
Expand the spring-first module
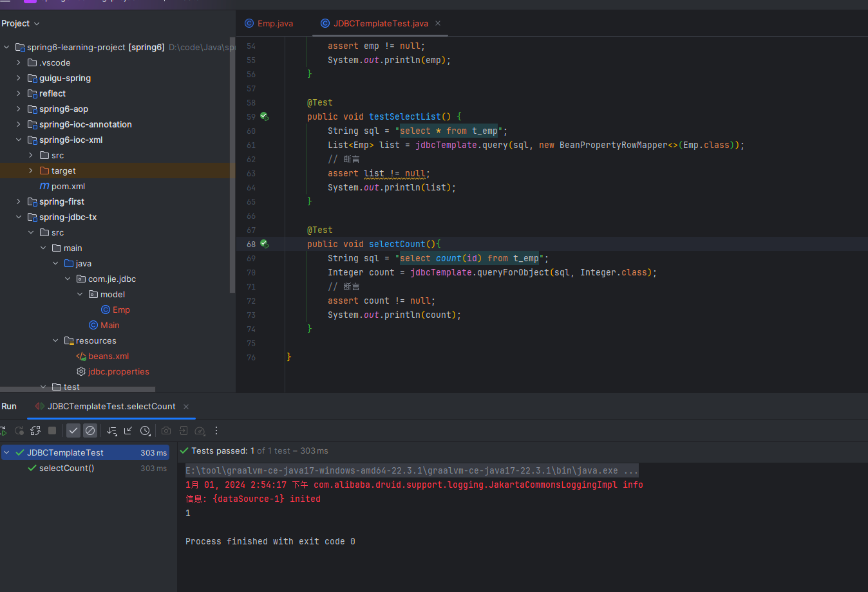[x=19, y=201]
